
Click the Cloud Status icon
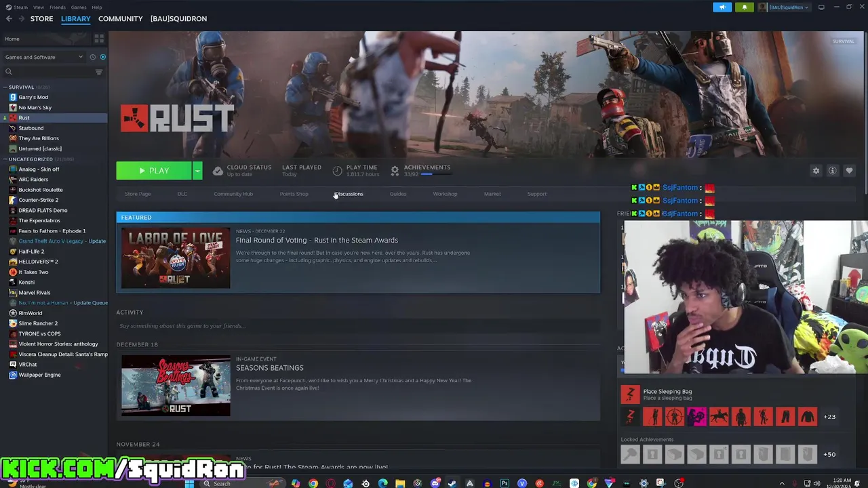coord(218,171)
